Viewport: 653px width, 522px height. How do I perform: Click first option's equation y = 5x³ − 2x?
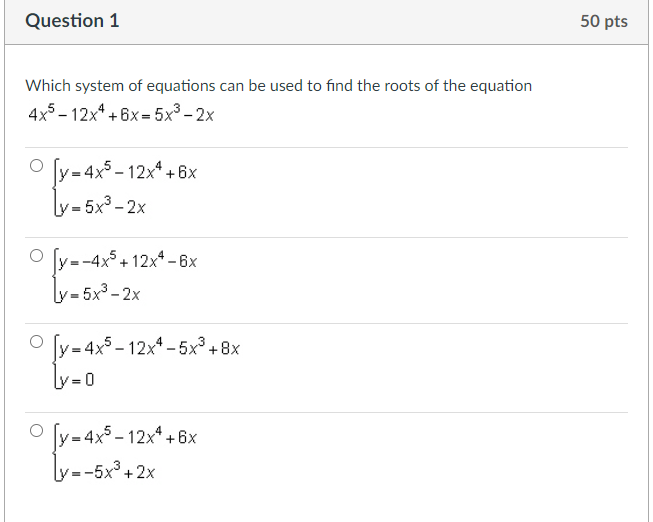click(x=102, y=206)
